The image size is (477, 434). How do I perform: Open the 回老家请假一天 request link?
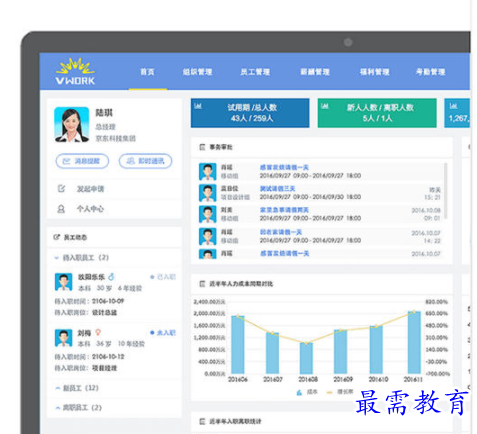click(281, 232)
